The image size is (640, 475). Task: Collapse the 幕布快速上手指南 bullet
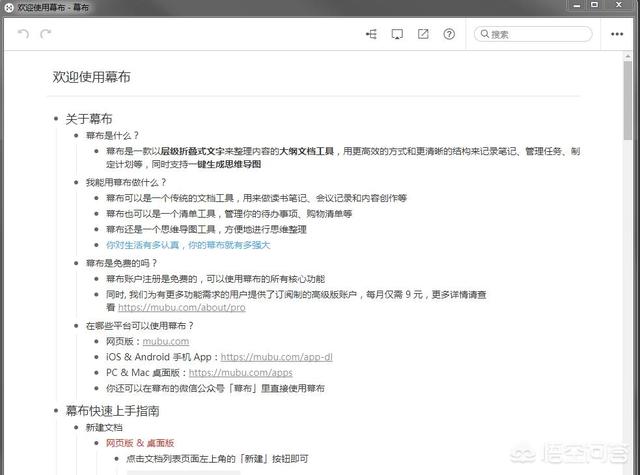tap(56, 411)
